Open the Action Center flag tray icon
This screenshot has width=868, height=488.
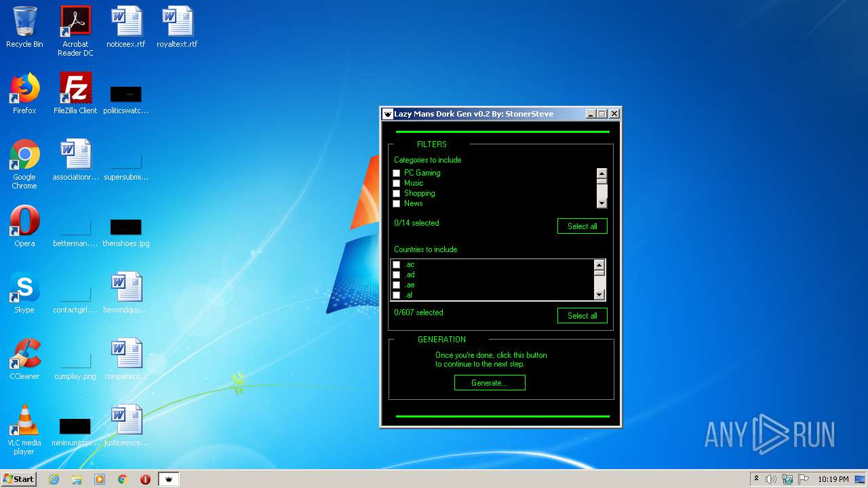click(x=803, y=479)
